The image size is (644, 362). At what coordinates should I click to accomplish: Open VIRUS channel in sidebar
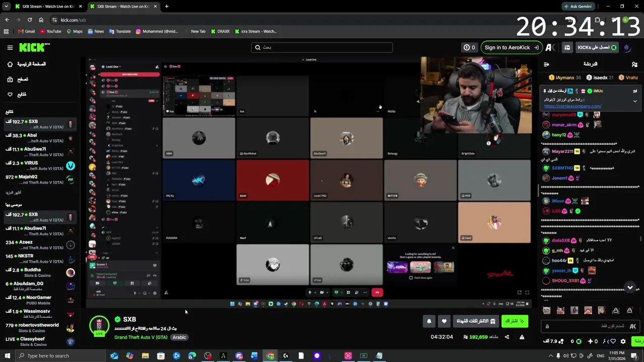(39, 165)
